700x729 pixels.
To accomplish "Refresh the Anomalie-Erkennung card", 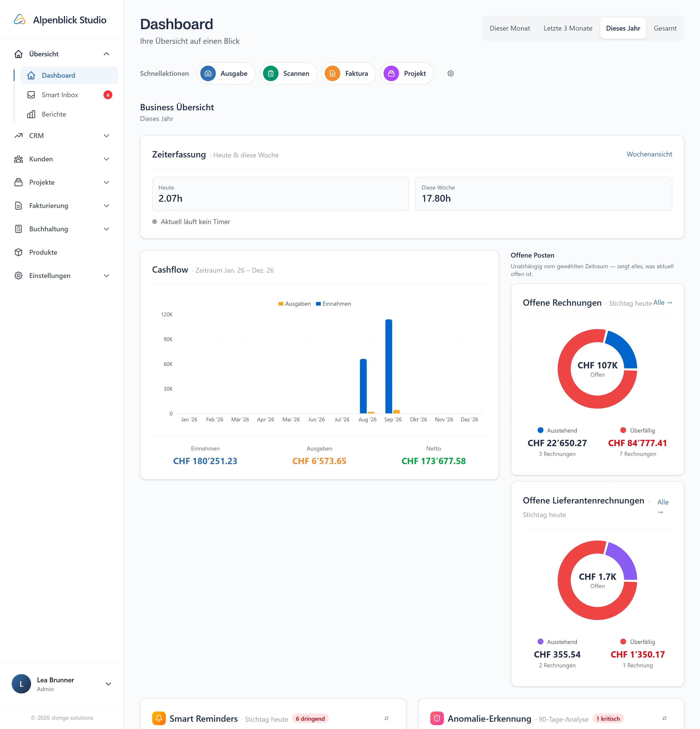I will click(x=664, y=718).
